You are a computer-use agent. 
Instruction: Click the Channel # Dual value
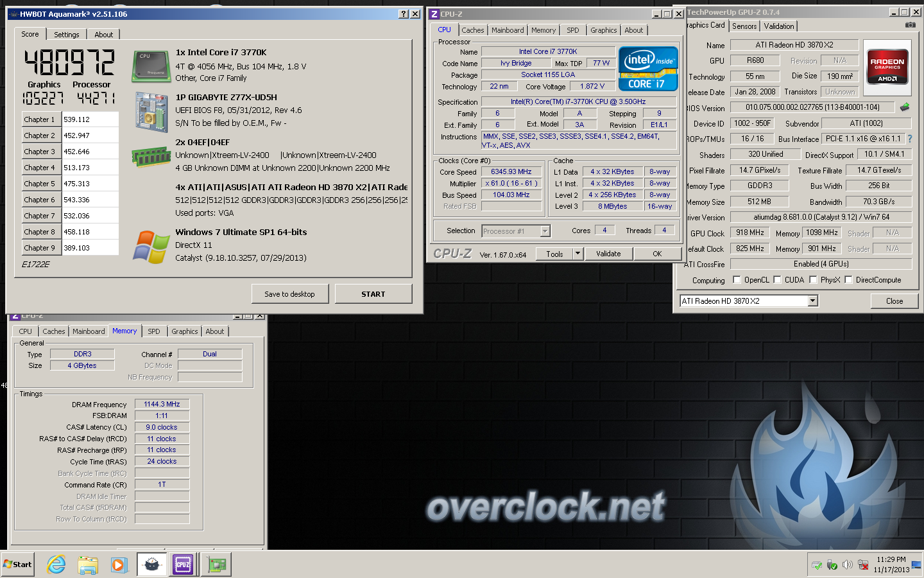[x=210, y=354]
